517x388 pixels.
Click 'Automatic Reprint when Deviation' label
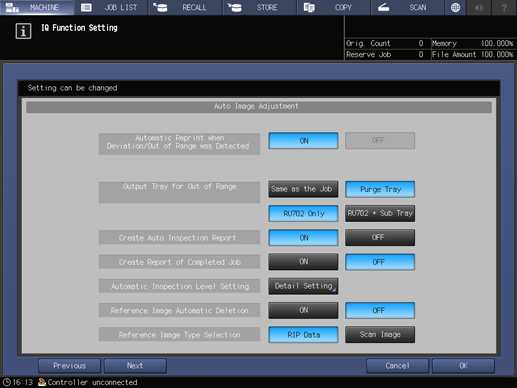pyautogui.click(x=179, y=144)
